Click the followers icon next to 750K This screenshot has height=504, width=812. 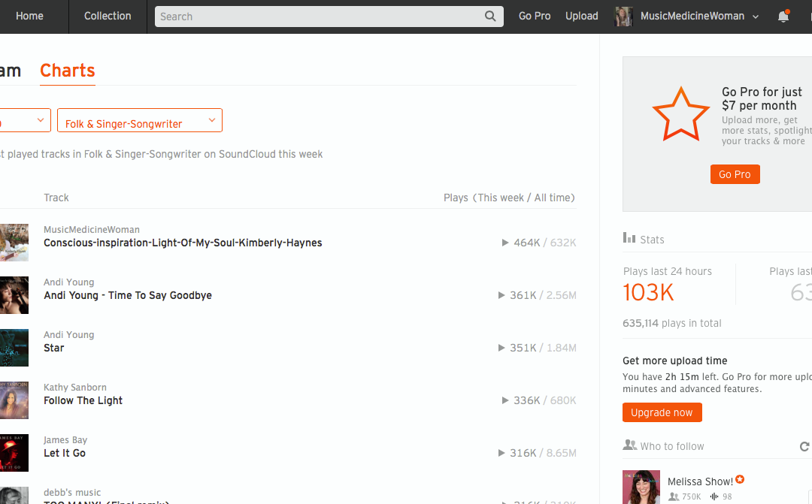pos(673,496)
